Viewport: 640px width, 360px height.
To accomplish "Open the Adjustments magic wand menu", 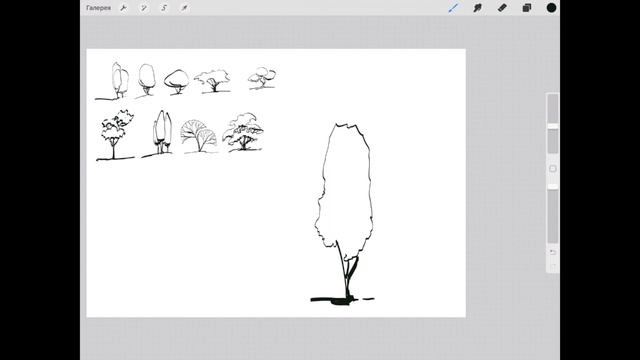I will (144, 8).
